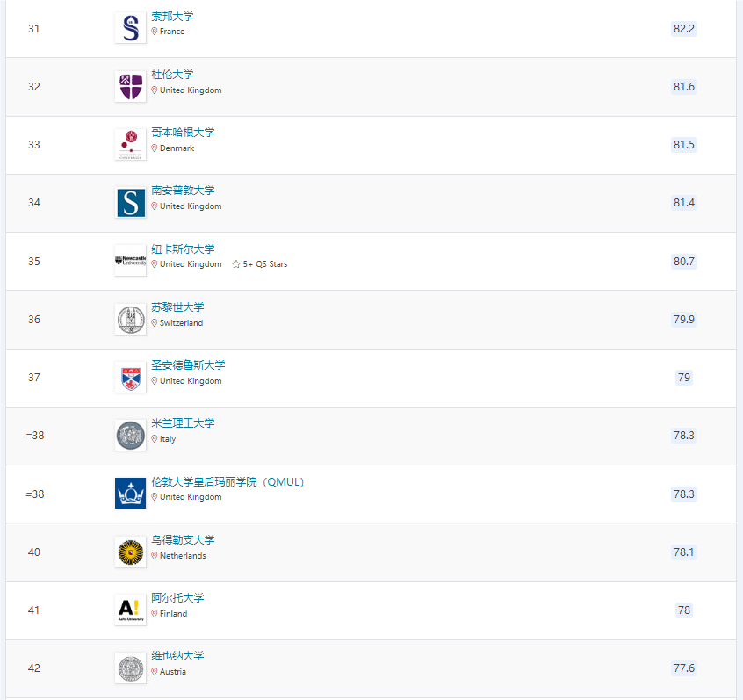Click the Utrecht University sun logo
This screenshot has width=743, height=700.
[130, 552]
